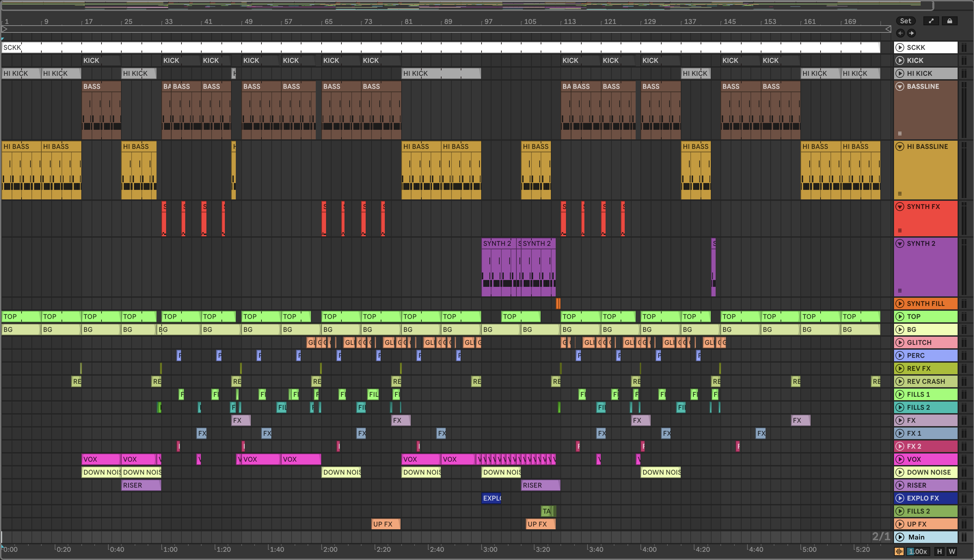Click bar 97 on the beat ruler
This screenshot has height=560, width=974.
[x=488, y=22]
